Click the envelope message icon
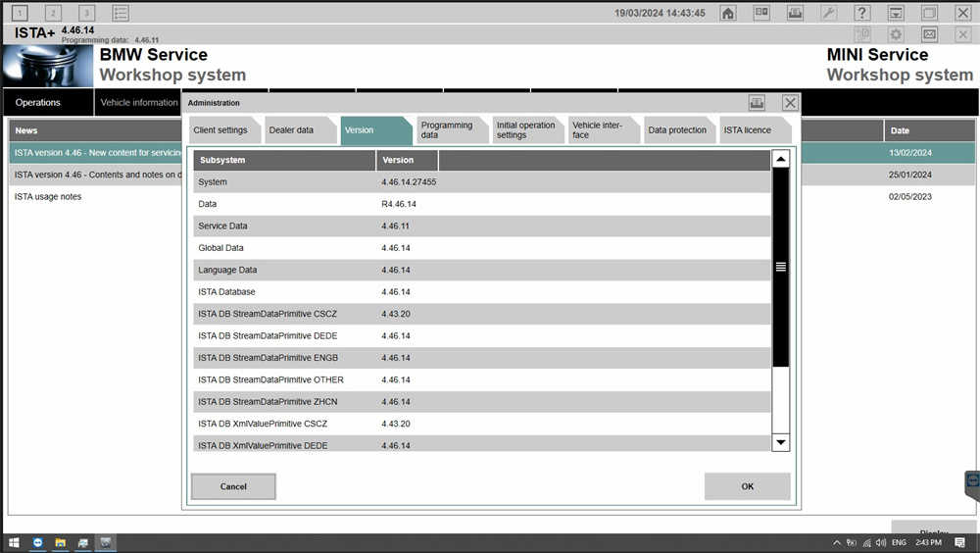 point(929,34)
